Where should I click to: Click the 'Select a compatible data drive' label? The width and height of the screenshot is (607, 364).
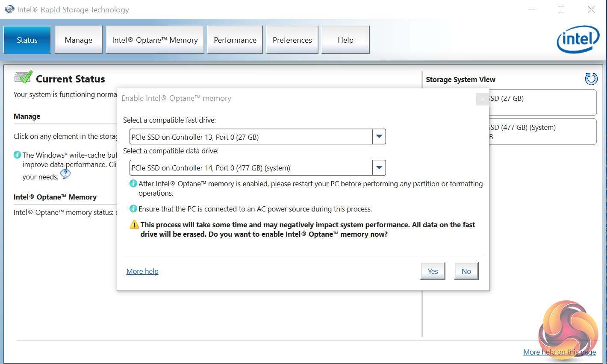click(171, 151)
